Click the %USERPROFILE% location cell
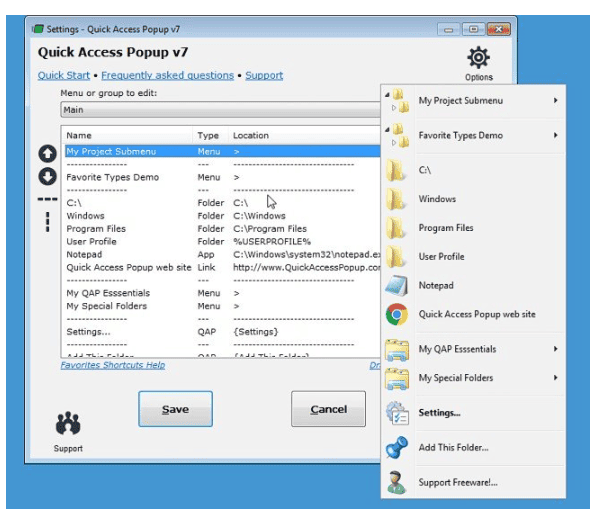The width and height of the screenshot is (597, 521). click(272, 242)
